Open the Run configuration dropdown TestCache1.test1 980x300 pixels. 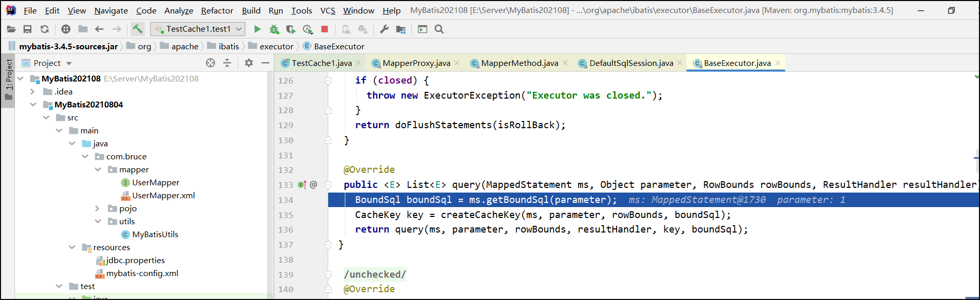[x=198, y=29]
